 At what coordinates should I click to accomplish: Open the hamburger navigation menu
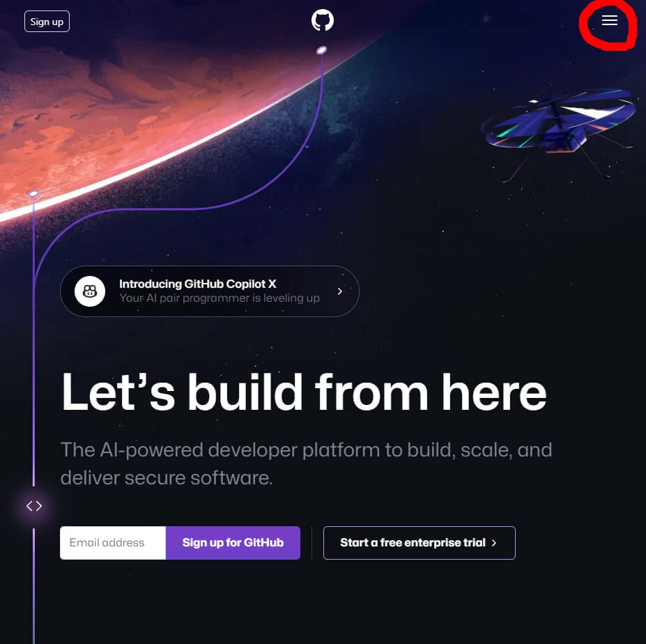(609, 21)
